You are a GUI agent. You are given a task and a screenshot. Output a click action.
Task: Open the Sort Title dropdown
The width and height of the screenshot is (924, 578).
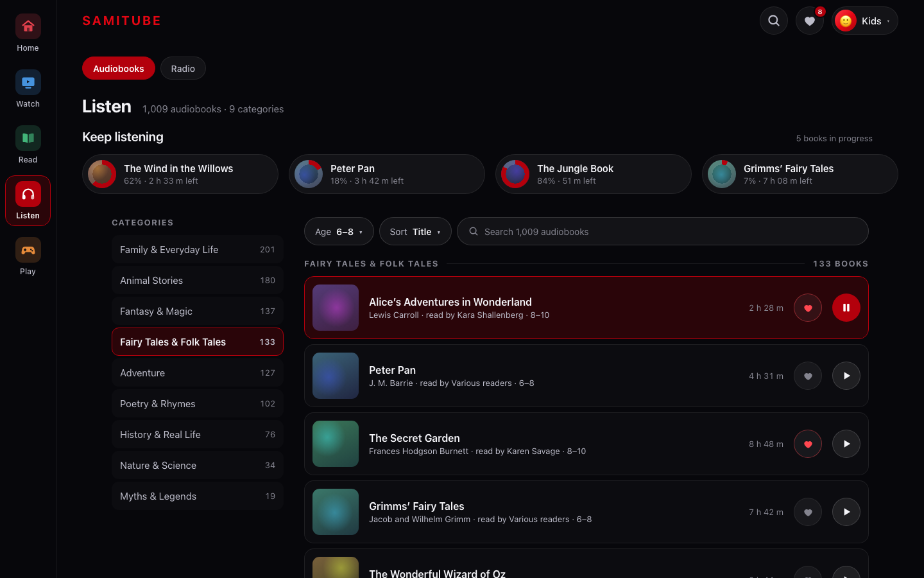[x=415, y=231]
